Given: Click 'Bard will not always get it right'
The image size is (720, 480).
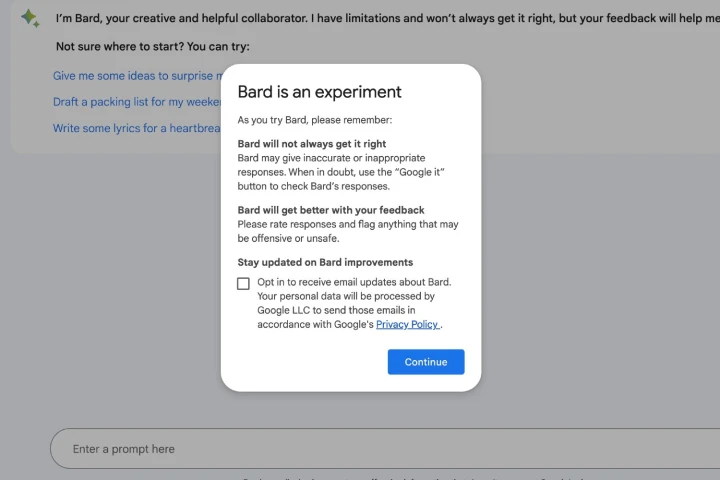Looking at the screenshot, I should pos(312,144).
